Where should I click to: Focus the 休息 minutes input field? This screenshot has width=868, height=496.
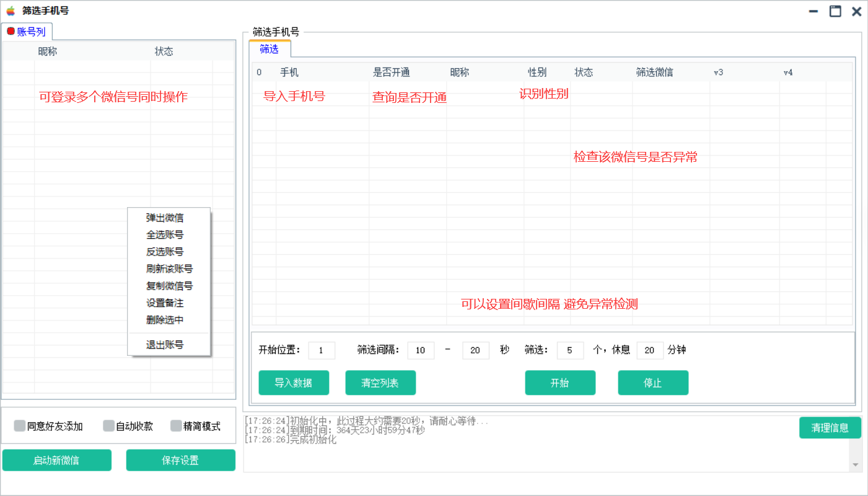650,350
